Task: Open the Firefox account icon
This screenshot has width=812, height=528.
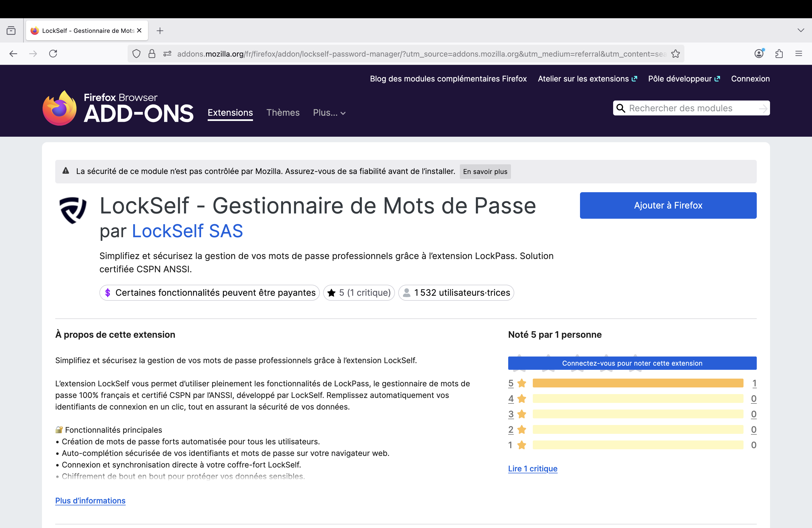Action: point(759,54)
